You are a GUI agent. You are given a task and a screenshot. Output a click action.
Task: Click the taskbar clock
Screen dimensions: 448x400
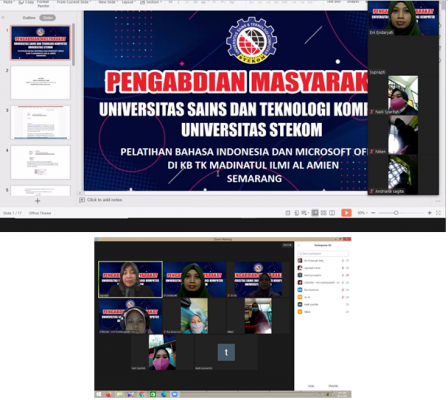coord(342,394)
